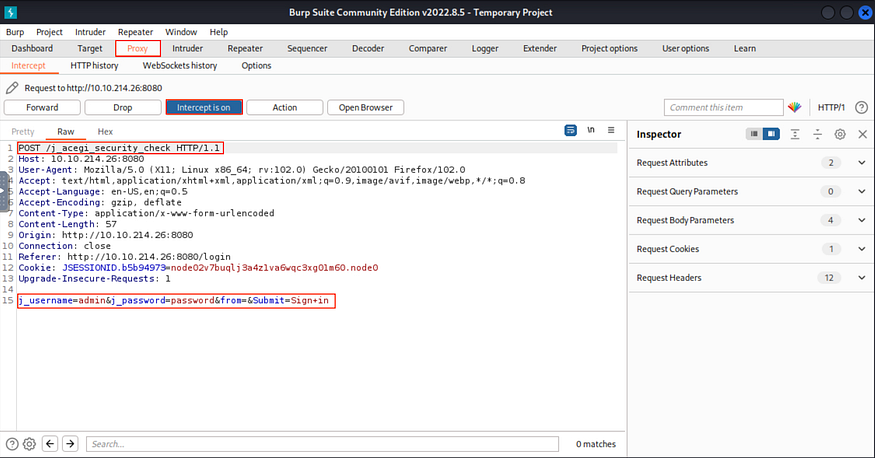Open the Extender tab
This screenshot has width=875, height=458.
[540, 49]
